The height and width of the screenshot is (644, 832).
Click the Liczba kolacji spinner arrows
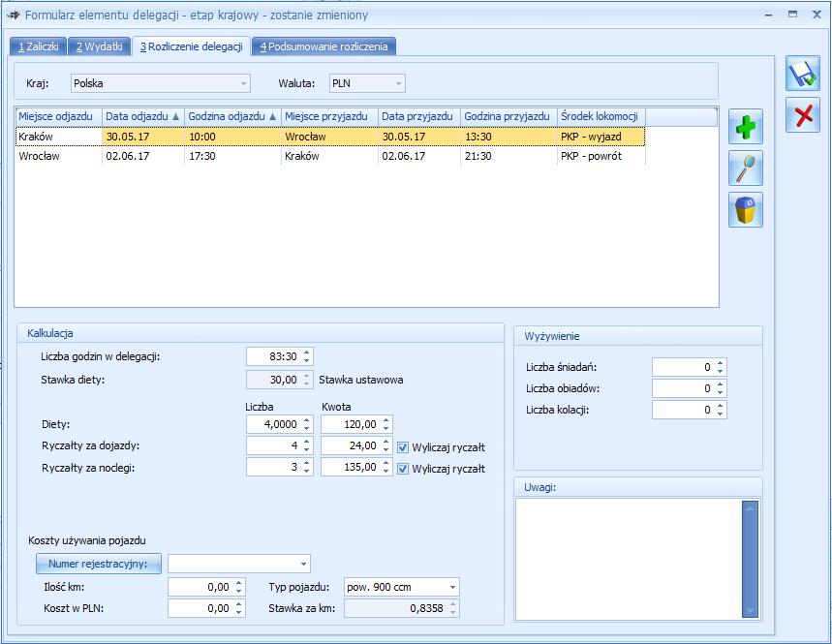point(720,410)
